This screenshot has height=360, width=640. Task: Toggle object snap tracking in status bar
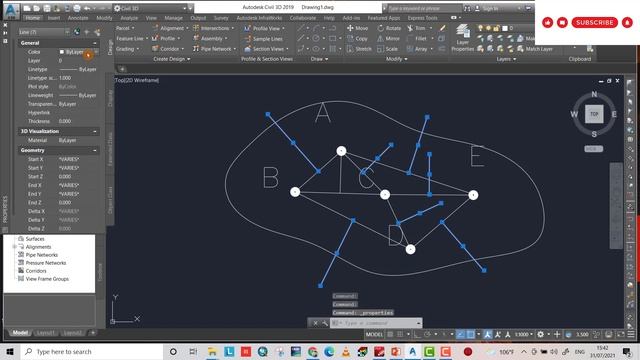click(x=460, y=334)
